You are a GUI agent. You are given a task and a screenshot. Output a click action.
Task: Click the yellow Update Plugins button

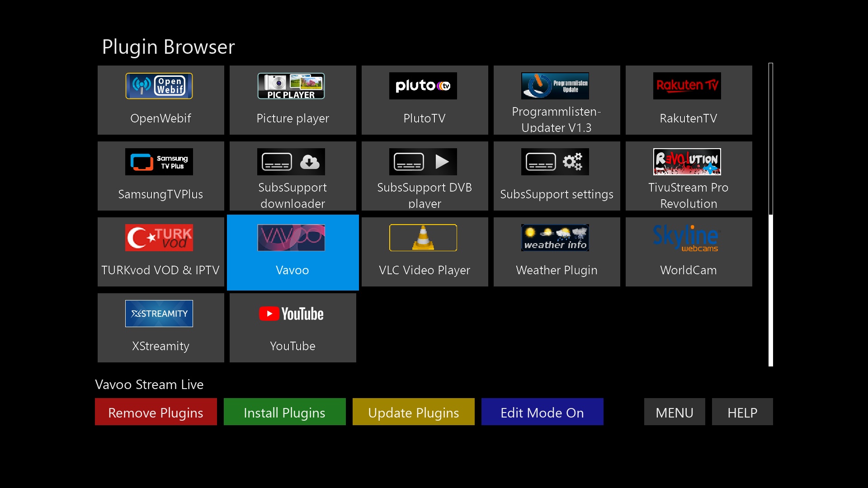pos(414,412)
